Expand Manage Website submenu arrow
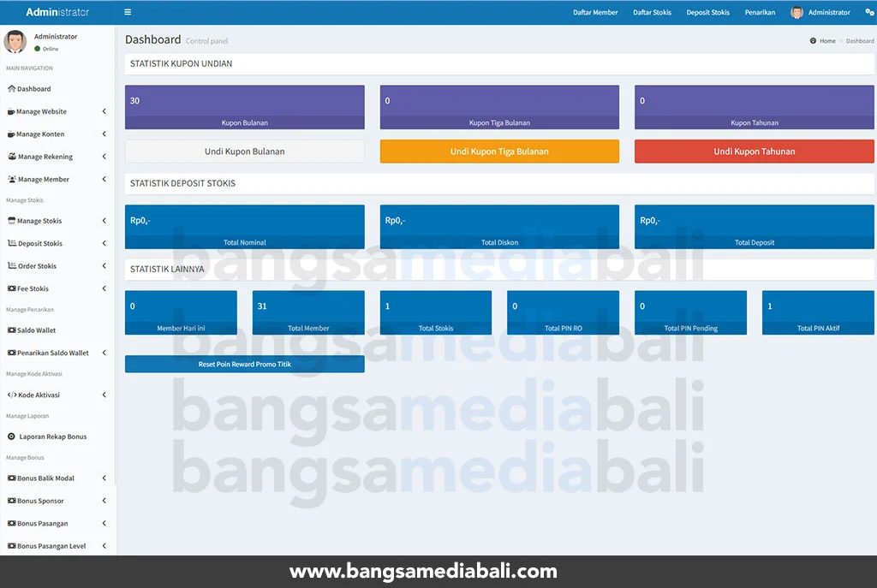 104,111
